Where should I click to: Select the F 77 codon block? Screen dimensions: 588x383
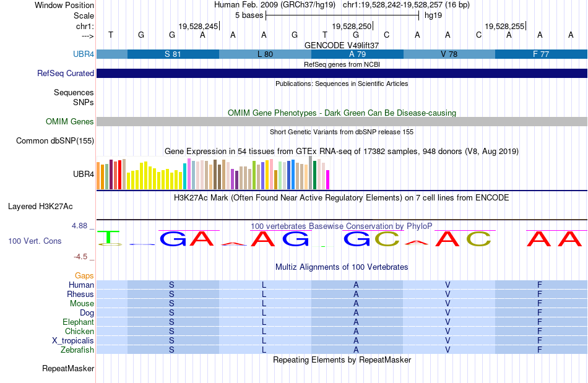point(541,54)
